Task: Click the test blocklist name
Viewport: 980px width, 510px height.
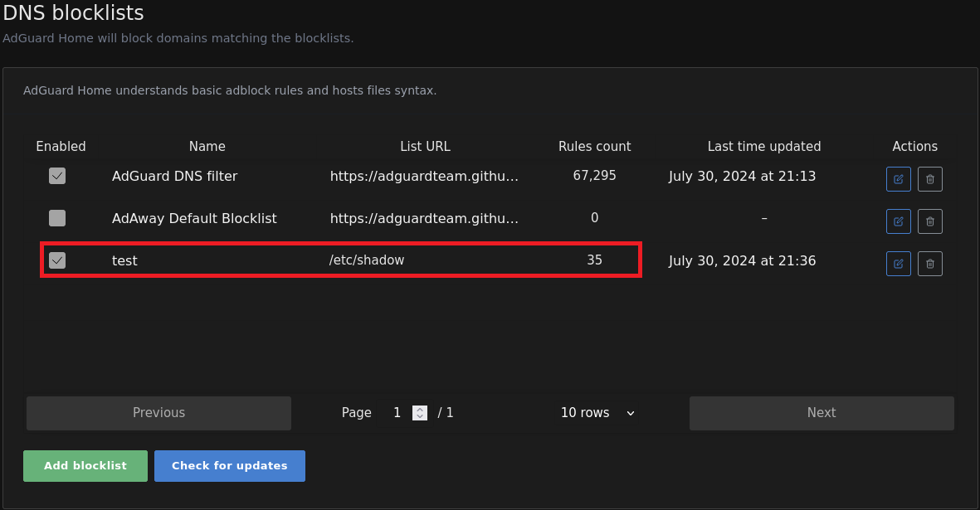Action: 124,260
